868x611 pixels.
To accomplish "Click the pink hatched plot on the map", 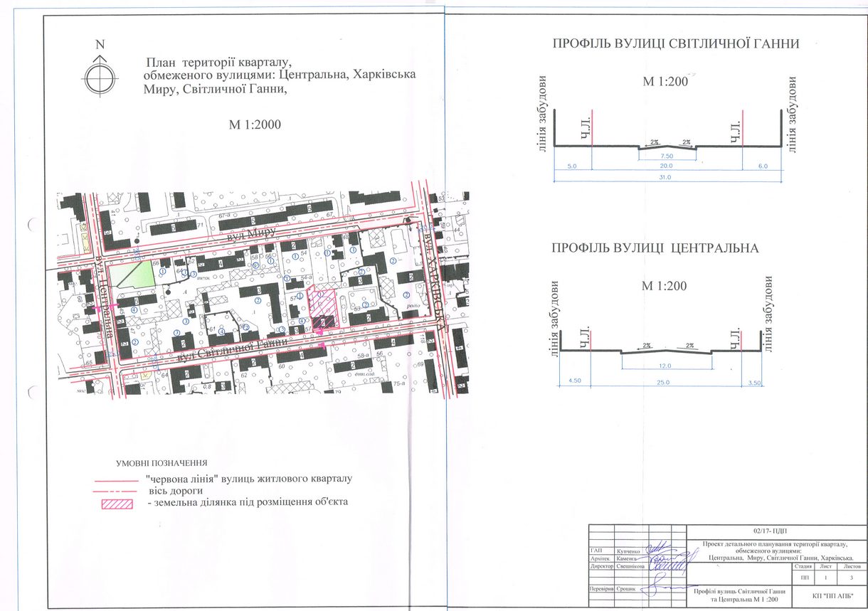I will (x=322, y=307).
